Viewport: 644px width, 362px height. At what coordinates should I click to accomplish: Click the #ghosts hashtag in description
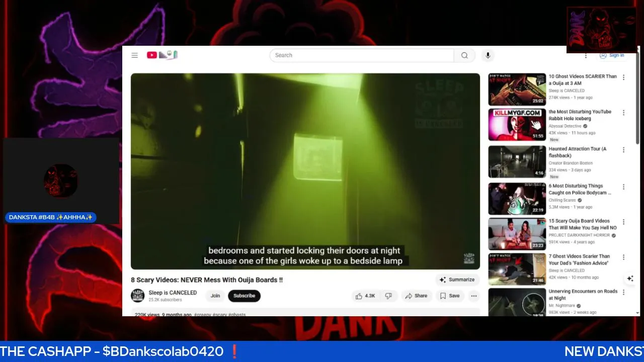click(237, 315)
